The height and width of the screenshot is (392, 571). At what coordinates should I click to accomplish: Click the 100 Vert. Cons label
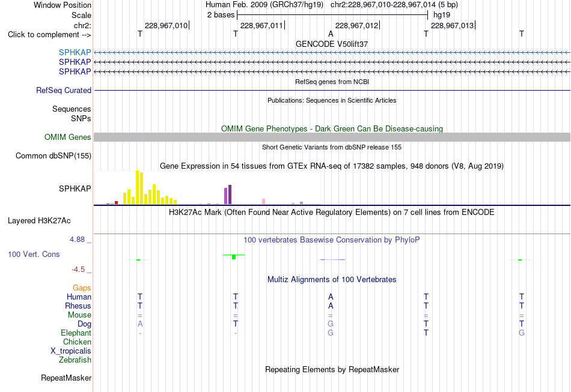[34, 254]
